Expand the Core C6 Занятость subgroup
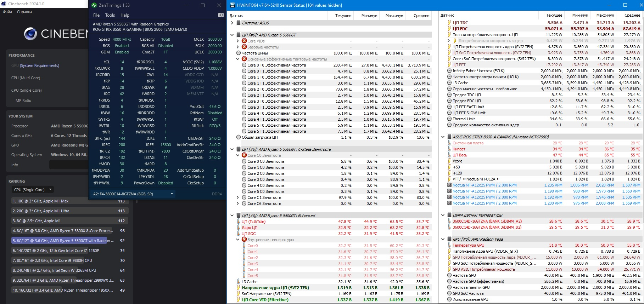 (x=238, y=203)
